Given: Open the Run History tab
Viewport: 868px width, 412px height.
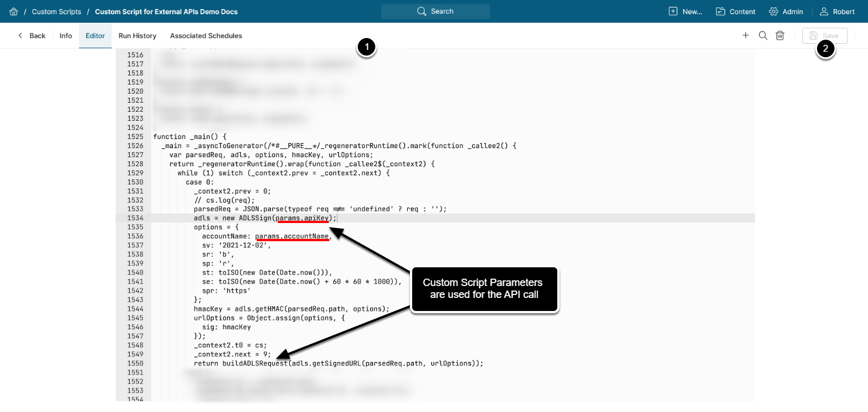Looking at the screenshot, I should coord(137,36).
